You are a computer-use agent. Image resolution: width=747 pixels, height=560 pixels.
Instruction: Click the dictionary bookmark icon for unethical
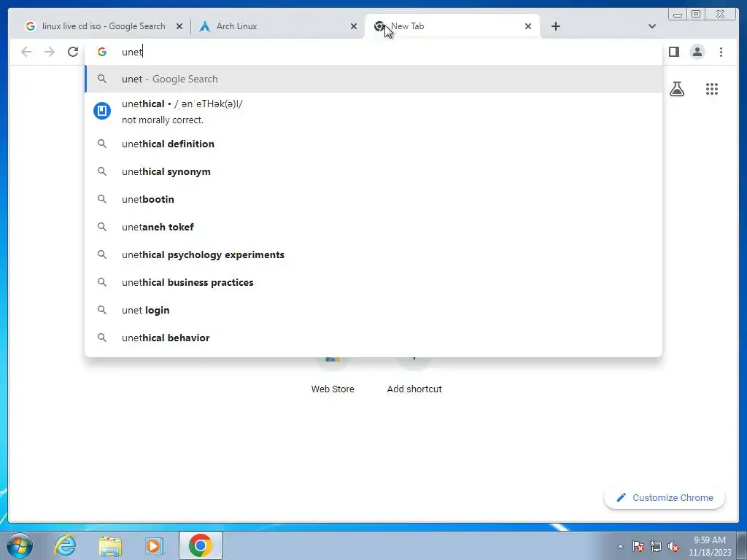(102, 111)
